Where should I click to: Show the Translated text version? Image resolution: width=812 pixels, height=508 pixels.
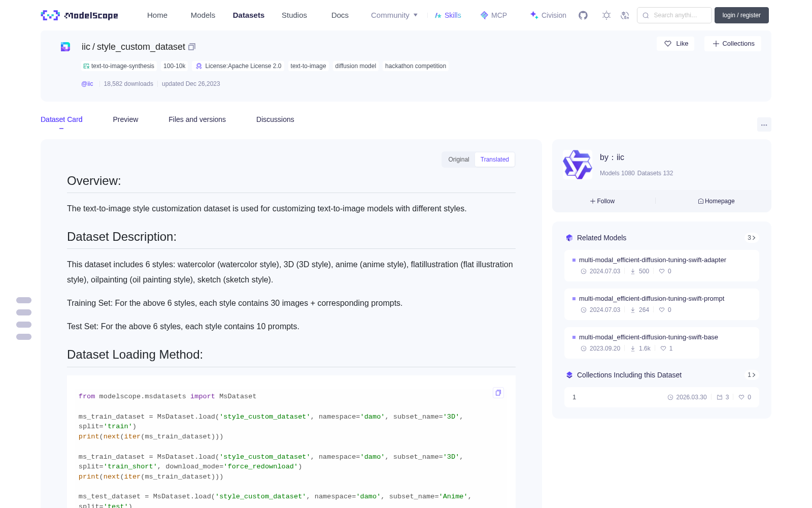click(x=495, y=160)
